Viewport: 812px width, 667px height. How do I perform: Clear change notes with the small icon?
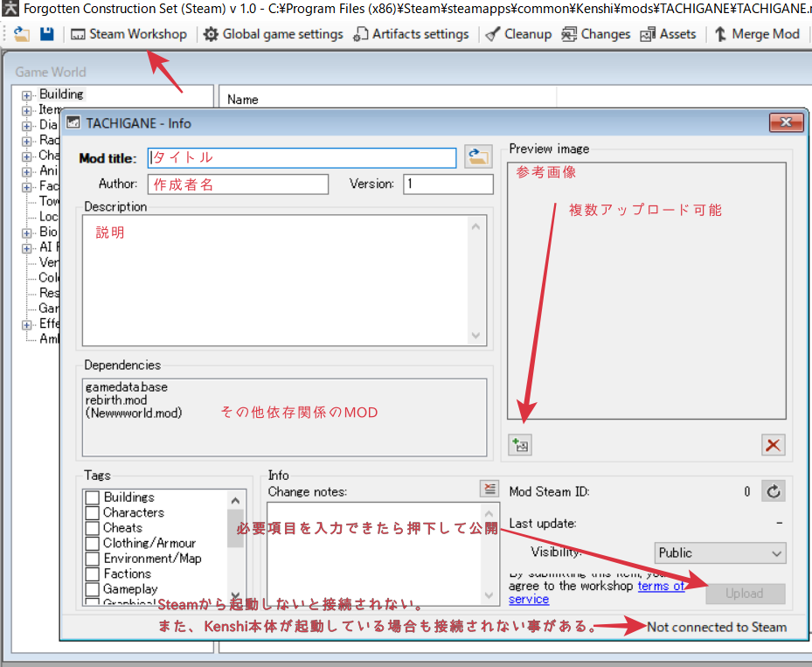click(x=489, y=489)
